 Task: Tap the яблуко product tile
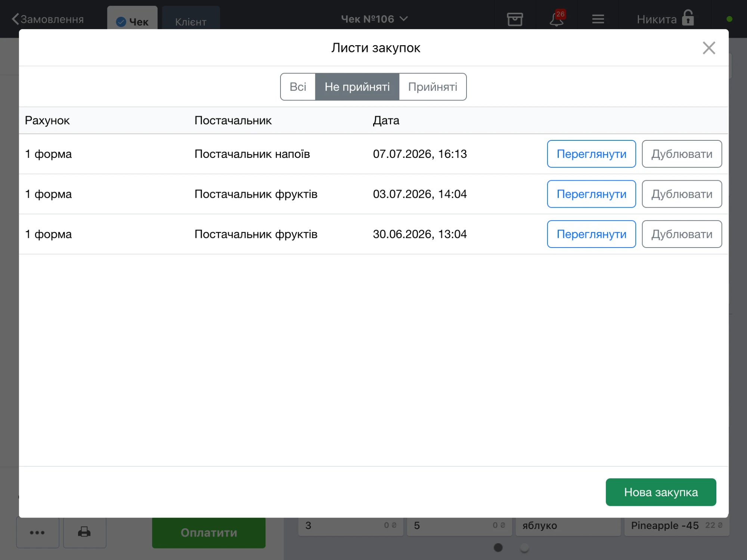pyautogui.click(x=568, y=526)
